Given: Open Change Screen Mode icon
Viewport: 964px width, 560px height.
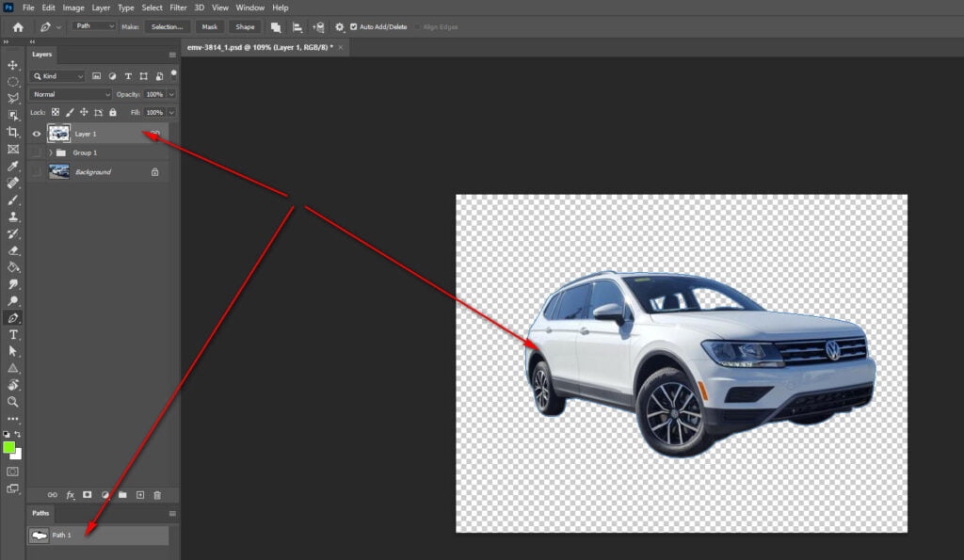Looking at the screenshot, I should pos(12,488).
